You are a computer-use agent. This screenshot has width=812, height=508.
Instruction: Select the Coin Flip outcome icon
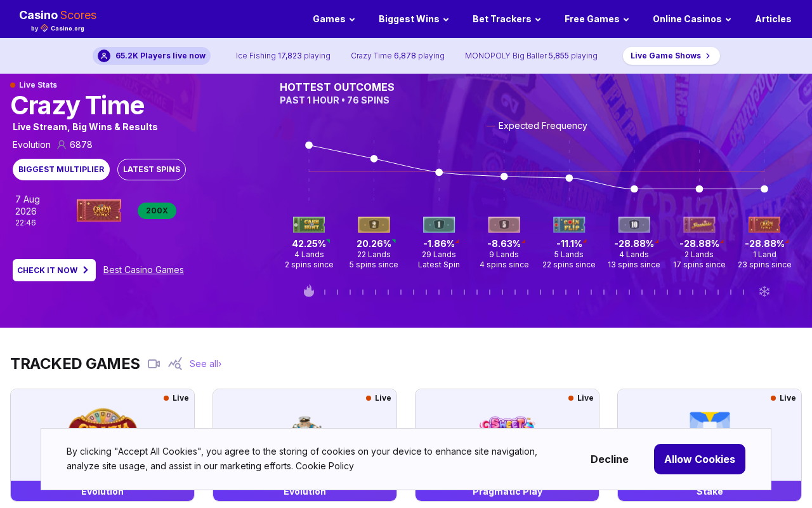pyautogui.click(x=569, y=225)
